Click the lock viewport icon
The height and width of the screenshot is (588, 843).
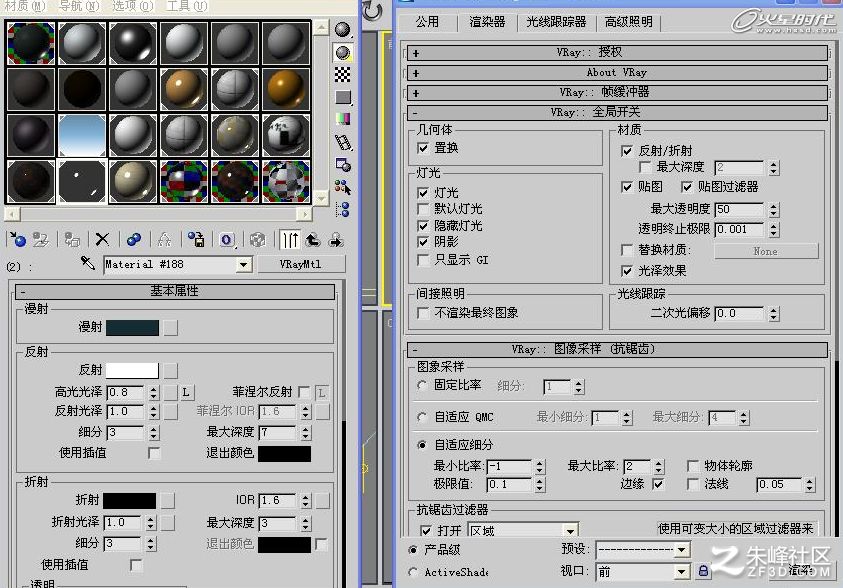tap(703, 571)
